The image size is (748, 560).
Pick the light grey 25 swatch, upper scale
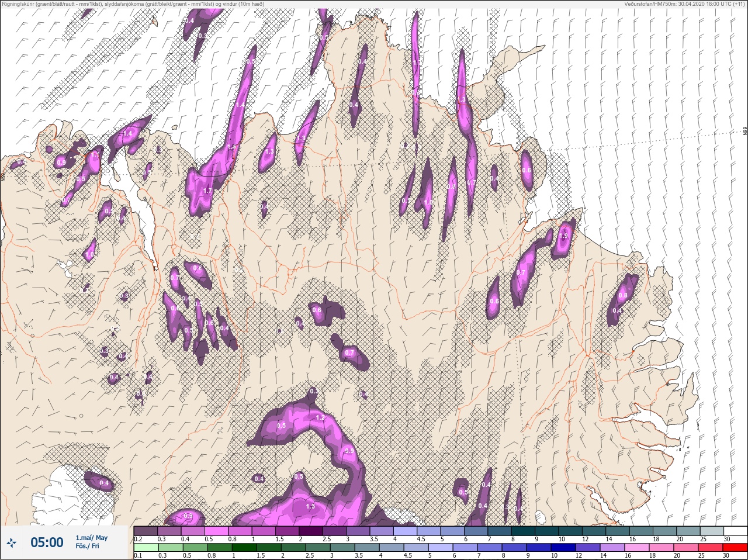712,530
